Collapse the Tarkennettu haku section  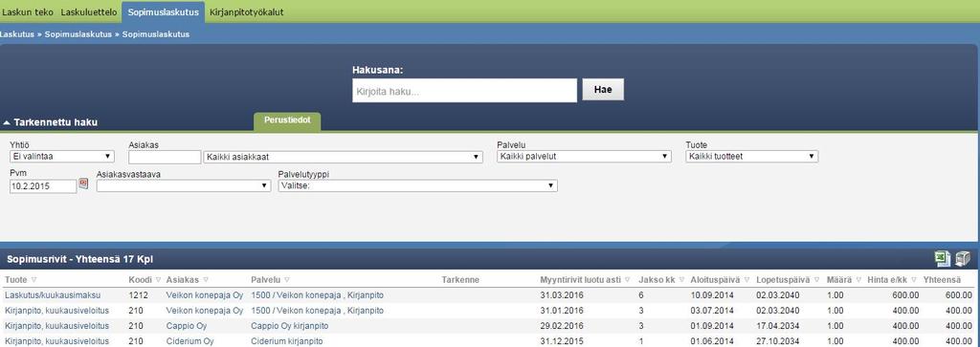pyautogui.click(x=51, y=123)
